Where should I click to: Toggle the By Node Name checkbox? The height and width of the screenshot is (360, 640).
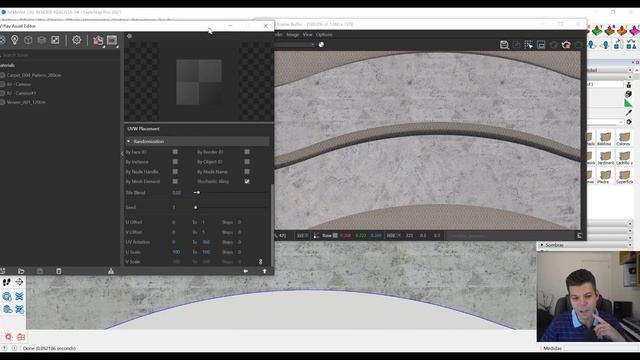coord(247,171)
